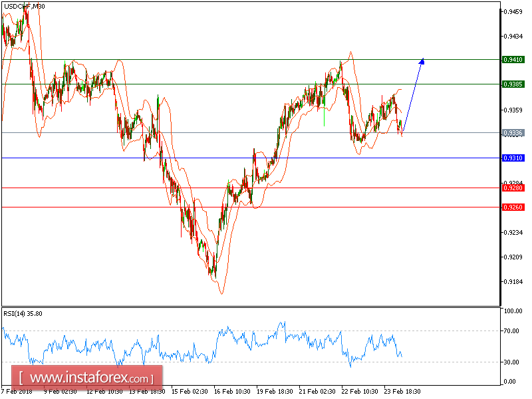Click the RSI 100.00 scale value

[513, 311]
